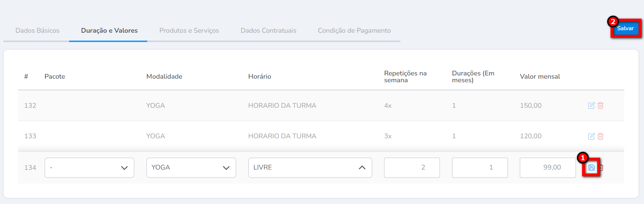Click the blue Salvar button
The height and width of the screenshot is (204, 644).
click(625, 28)
